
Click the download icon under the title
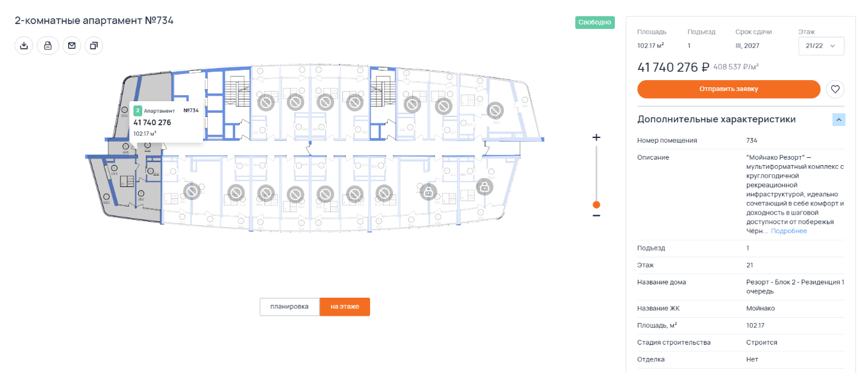(x=24, y=46)
